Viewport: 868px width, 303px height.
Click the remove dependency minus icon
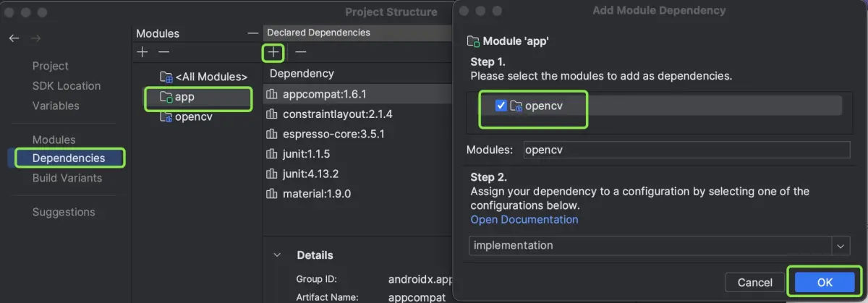pyautogui.click(x=301, y=52)
